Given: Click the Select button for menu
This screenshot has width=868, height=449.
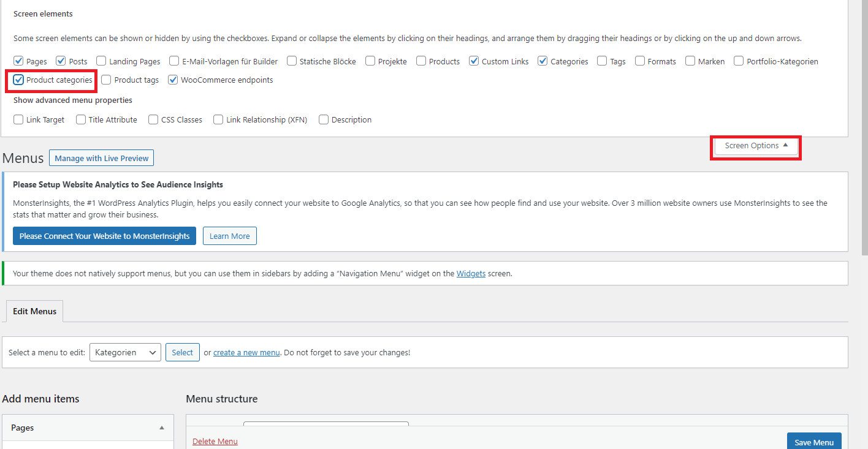Looking at the screenshot, I should (182, 352).
